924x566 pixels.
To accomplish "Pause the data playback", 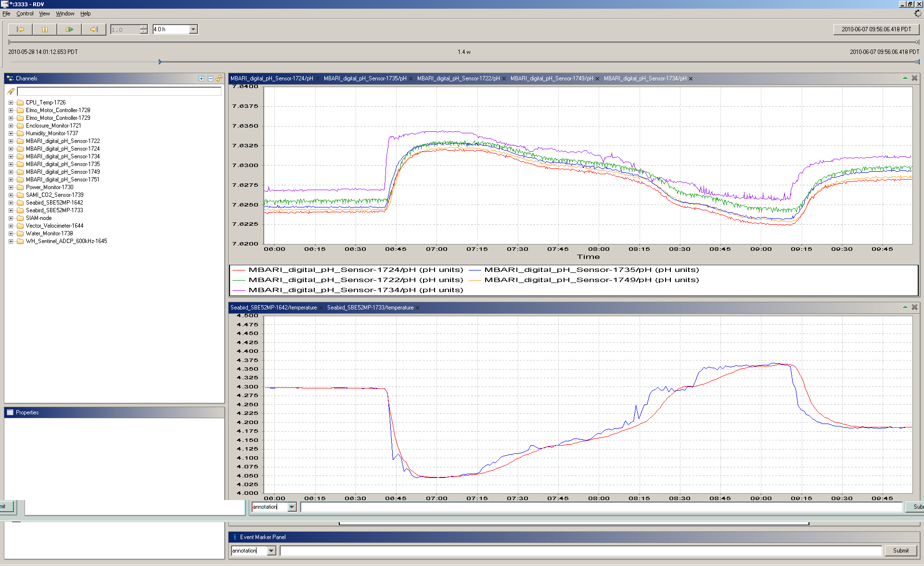I will click(45, 29).
